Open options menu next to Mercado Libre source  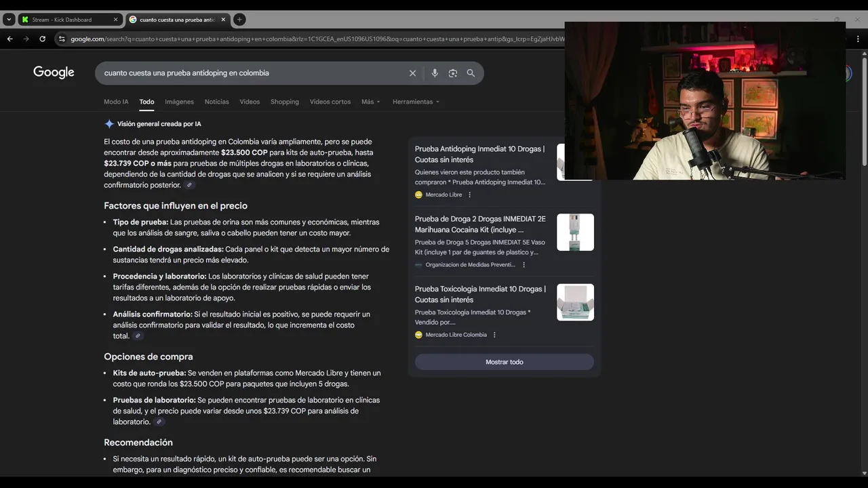pos(469,195)
